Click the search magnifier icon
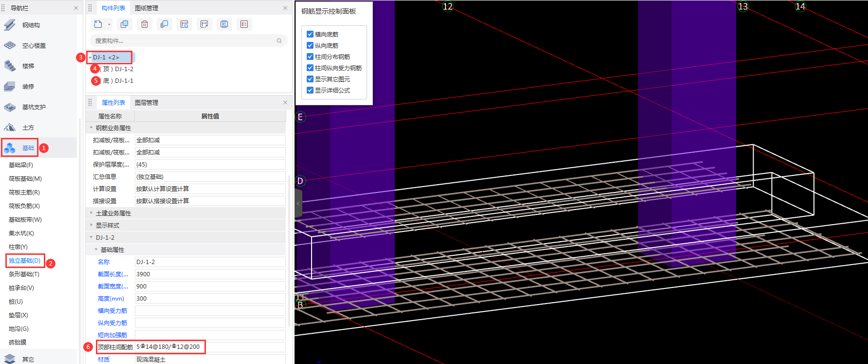The width and height of the screenshot is (868, 364). point(279,41)
